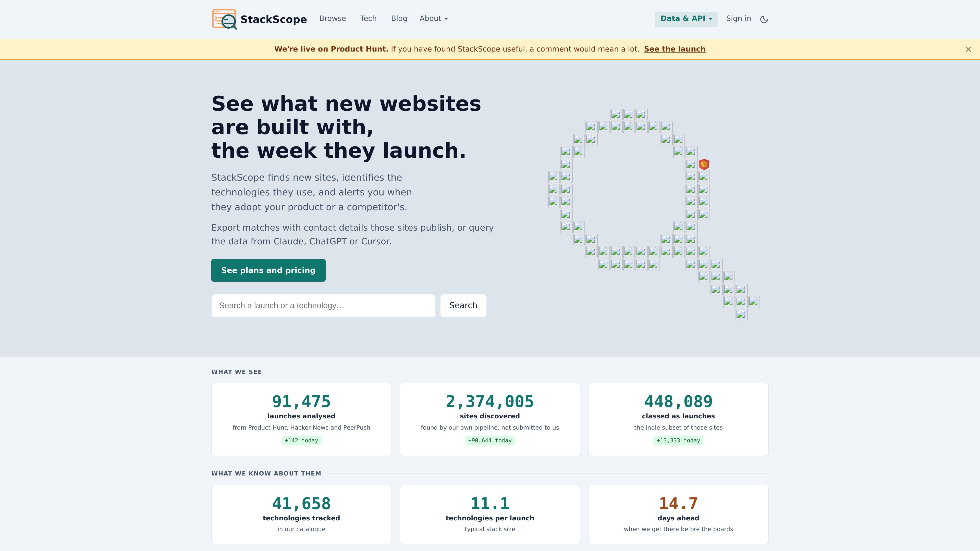Click the +13,333 today badge
The image size is (980, 551).
pyautogui.click(x=678, y=440)
